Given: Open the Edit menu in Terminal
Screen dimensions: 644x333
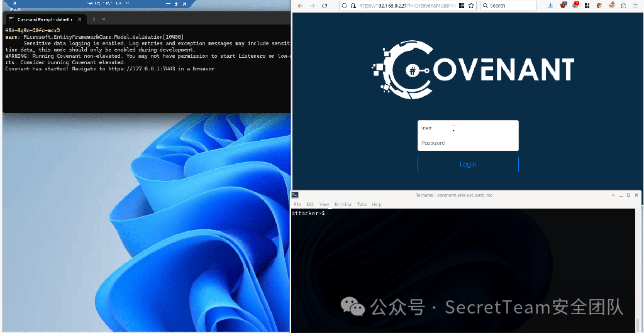Looking at the screenshot, I should click(x=310, y=204).
